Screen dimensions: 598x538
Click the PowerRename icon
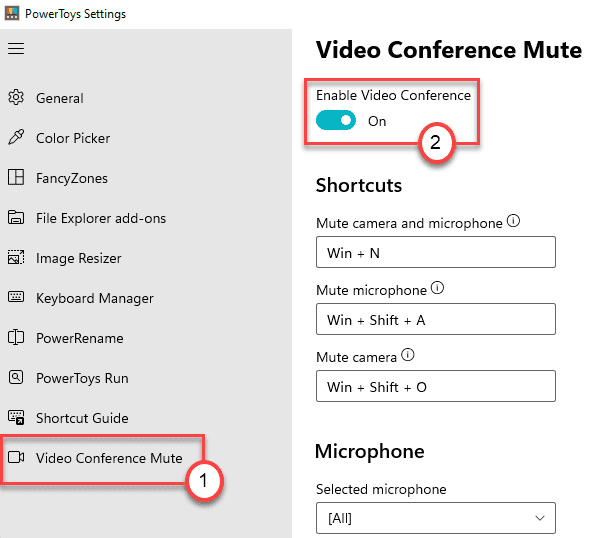16,337
